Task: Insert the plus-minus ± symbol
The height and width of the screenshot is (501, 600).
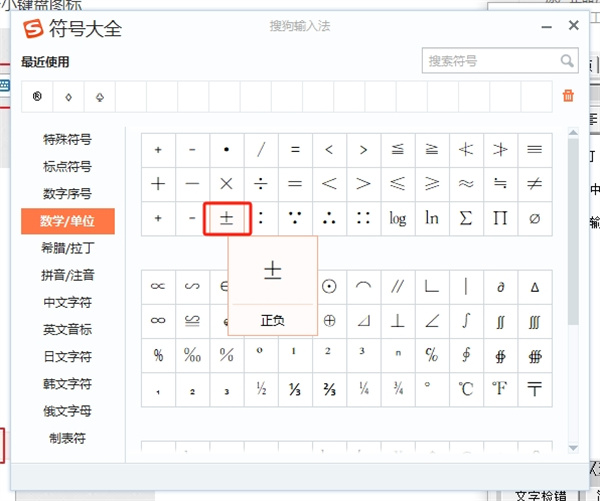Action: [x=226, y=218]
